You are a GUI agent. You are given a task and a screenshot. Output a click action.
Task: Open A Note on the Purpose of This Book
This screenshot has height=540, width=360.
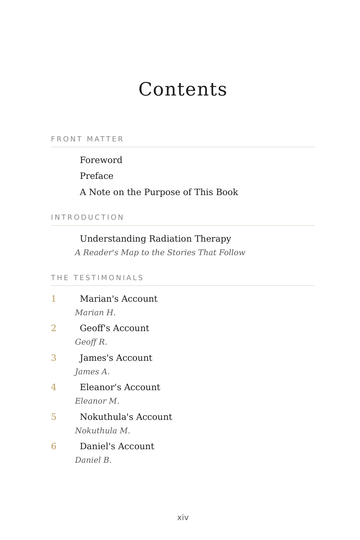pos(159,192)
